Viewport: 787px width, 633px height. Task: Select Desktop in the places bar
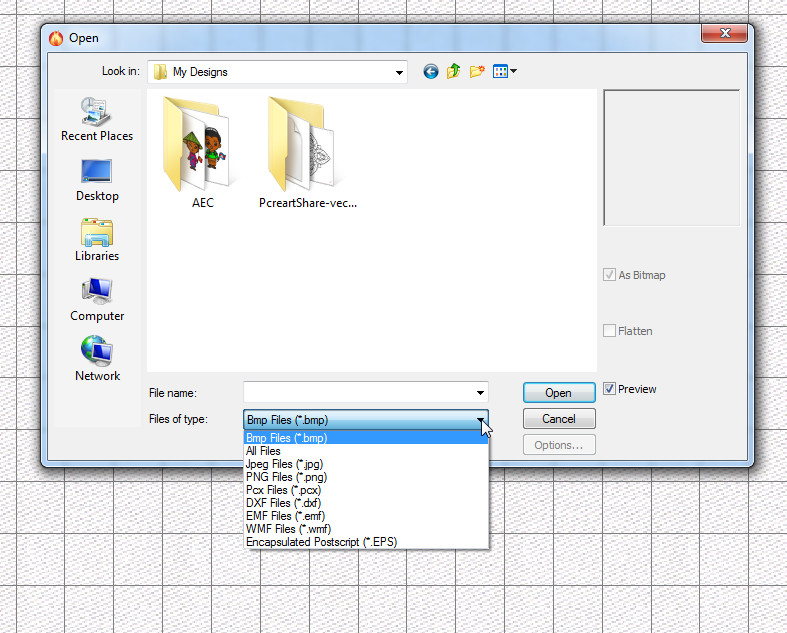click(x=97, y=181)
